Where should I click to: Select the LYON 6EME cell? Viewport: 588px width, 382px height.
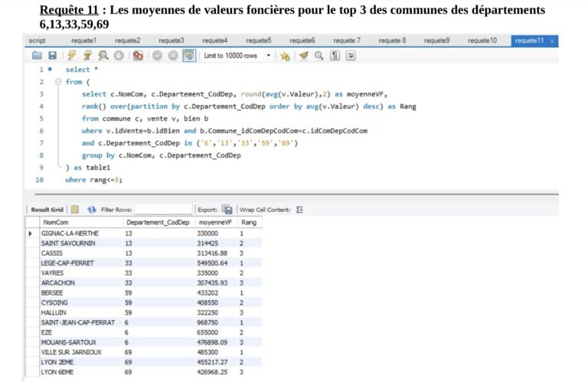point(81,372)
